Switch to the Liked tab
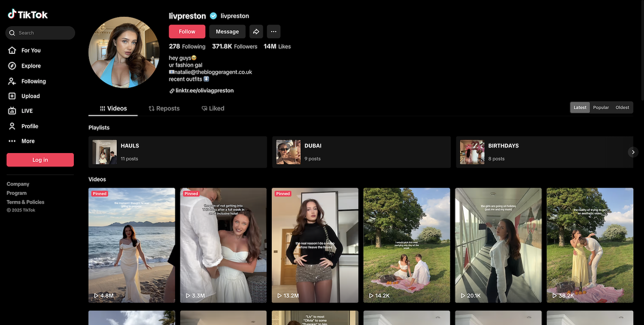The height and width of the screenshot is (325, 644). click(x=213, y=108)
